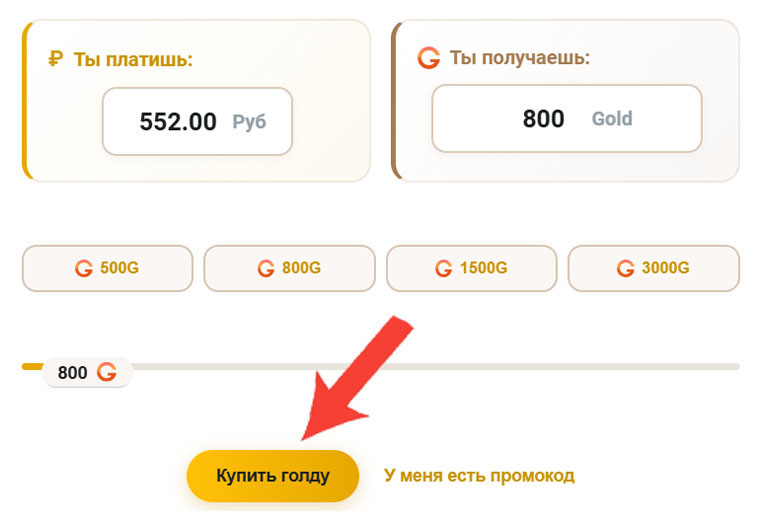Image resolution: width=760 pixels, height=522 pixels.
Task: Click the gold G icon beside "Ты получаешь"
Action: coord(428,58)
